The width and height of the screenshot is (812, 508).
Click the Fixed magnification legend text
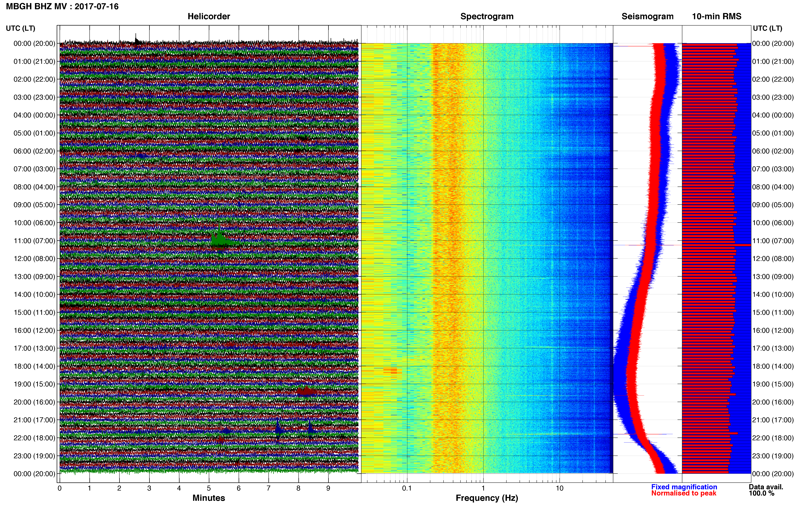pos(684,487)
